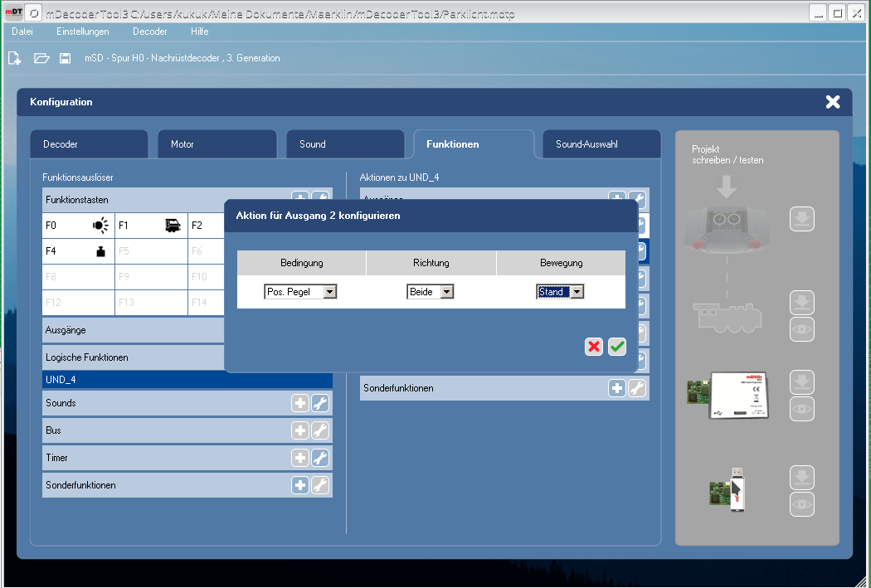Screen dimensions: 871x588
Task: Click the new project file icon
Action: point(14,58)
